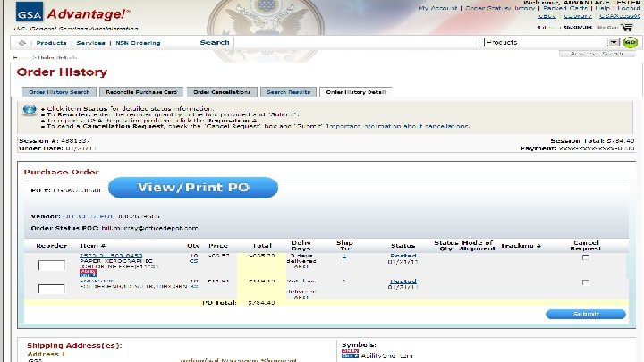Open the Help link
Viewport: 644px width, 362px height.
603,8
